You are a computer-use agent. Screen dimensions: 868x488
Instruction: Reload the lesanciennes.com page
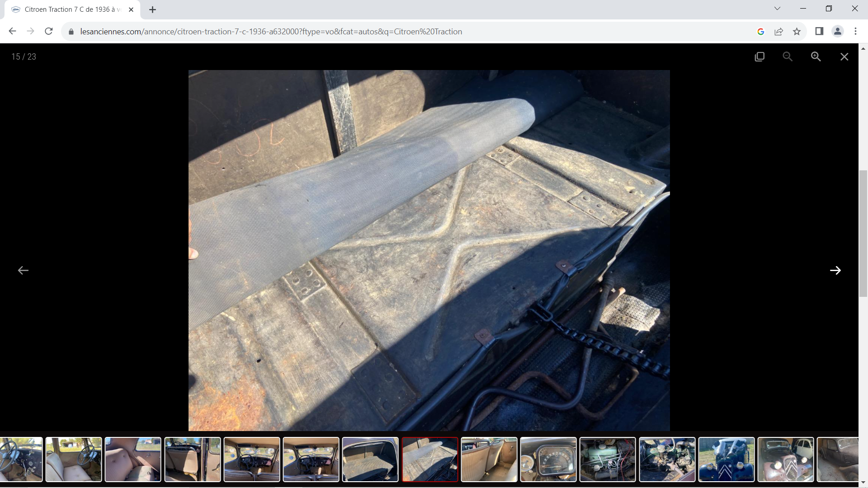[49, 31]
